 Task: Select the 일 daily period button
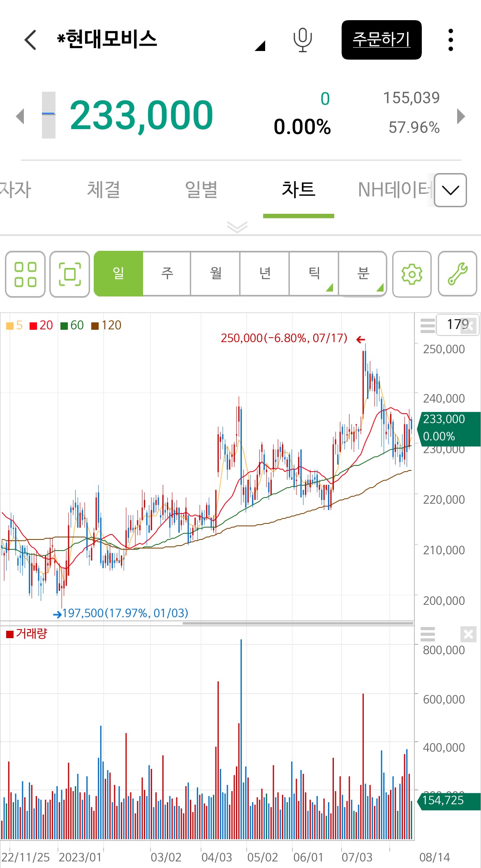click(x=118, y=273)
